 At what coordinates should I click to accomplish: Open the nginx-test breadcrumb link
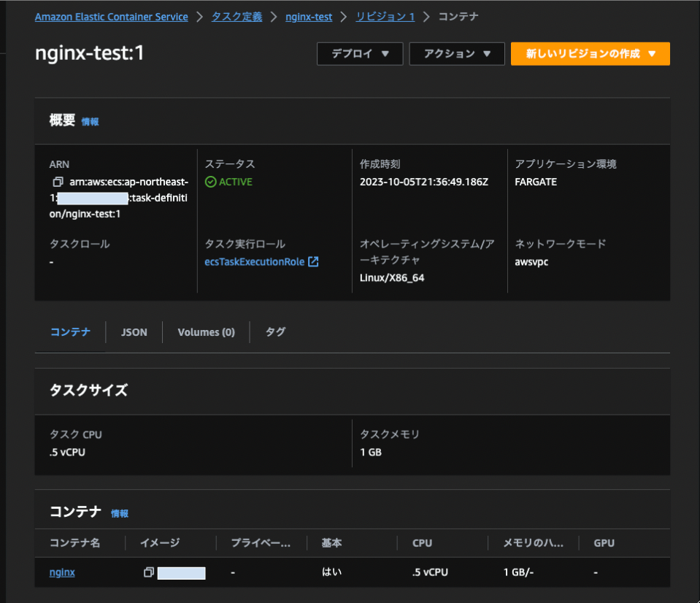309,17
